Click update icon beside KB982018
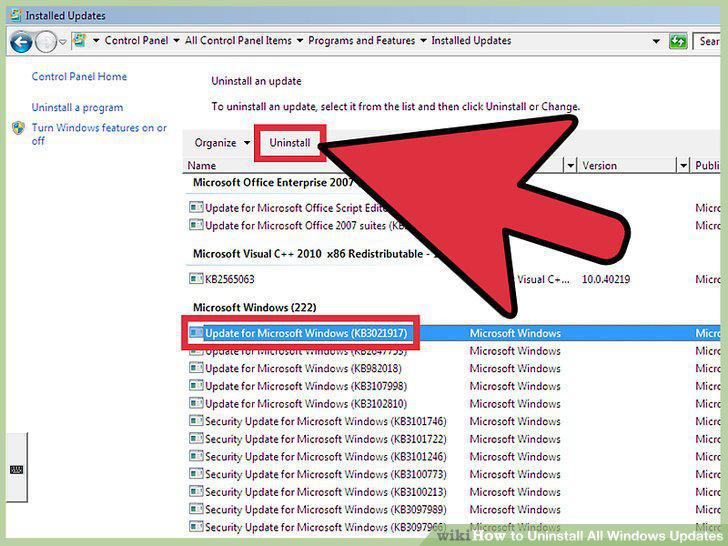728x546 pixels. pyautogui.click(x=196, y=368)
